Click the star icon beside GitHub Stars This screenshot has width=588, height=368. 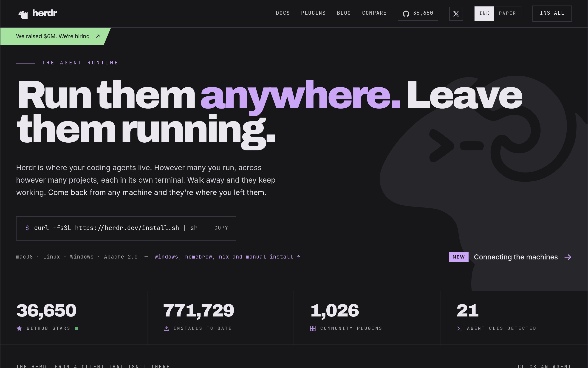(x=20, y=328)
